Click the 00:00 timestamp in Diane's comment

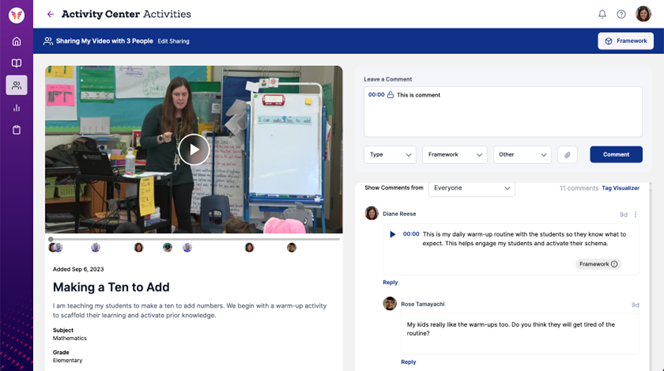point(411,234)
